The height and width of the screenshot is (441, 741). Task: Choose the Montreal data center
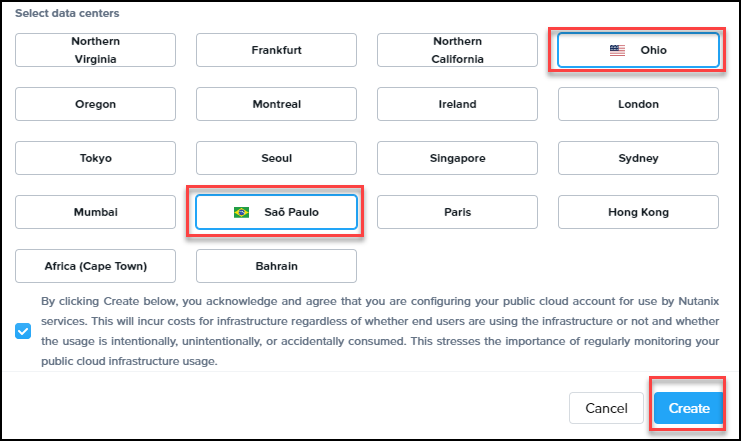(x=276, y=104)
